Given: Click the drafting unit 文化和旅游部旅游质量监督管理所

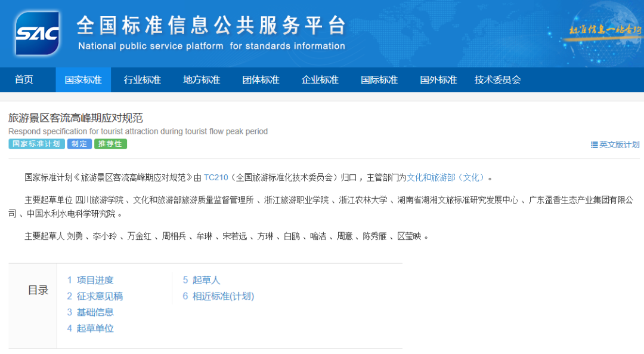Looking at the screenshot, I should 193,200.
